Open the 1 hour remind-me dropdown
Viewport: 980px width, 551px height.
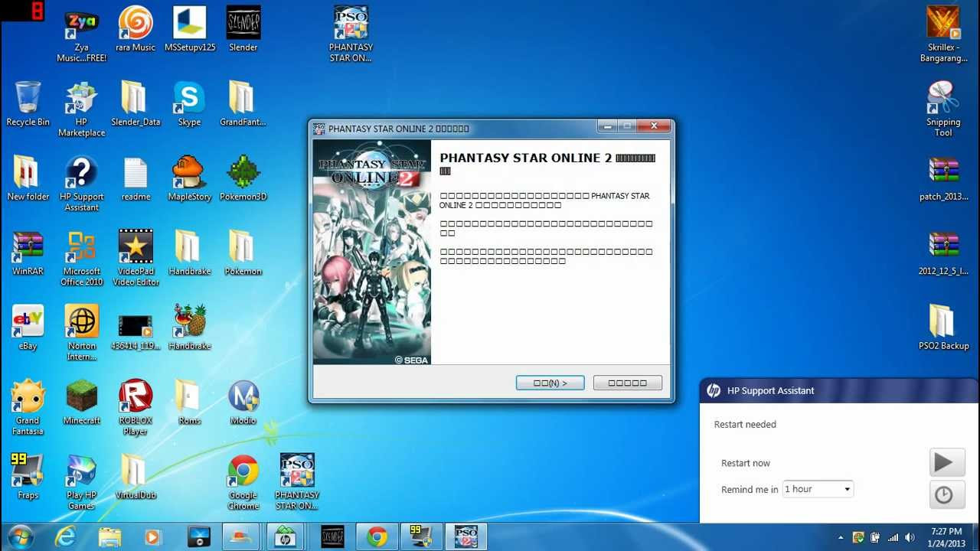[818, 489]
